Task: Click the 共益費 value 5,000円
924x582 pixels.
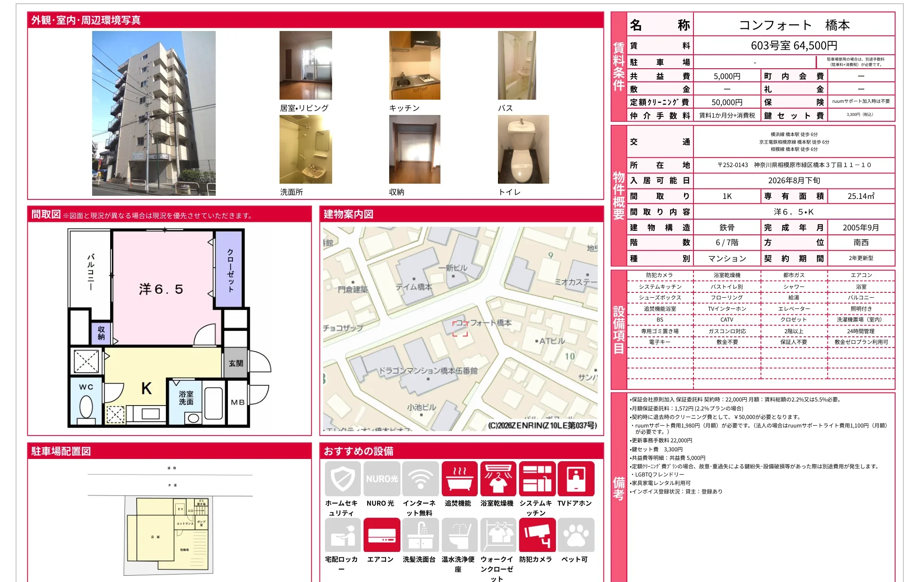Action: tap(727, 76)
